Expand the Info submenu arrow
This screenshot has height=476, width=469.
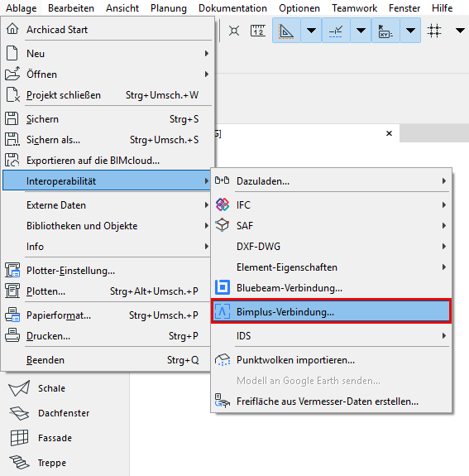coord(207,246)
